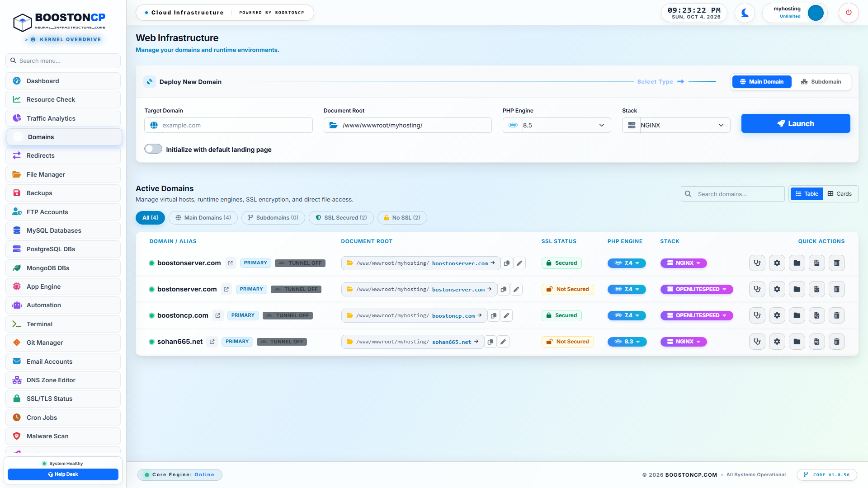This screenshot has height=488, width=868.
Task: Select Subdomain type
Action: (821, 82)
